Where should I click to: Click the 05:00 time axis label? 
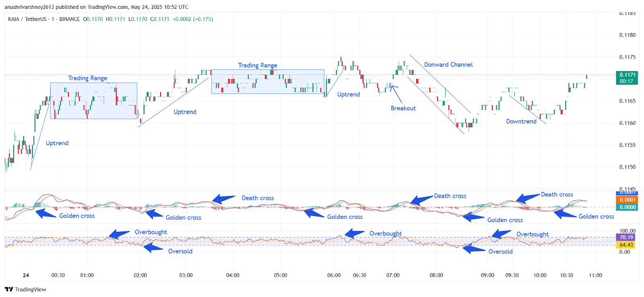pyautogui.click(x=281, y=275)
